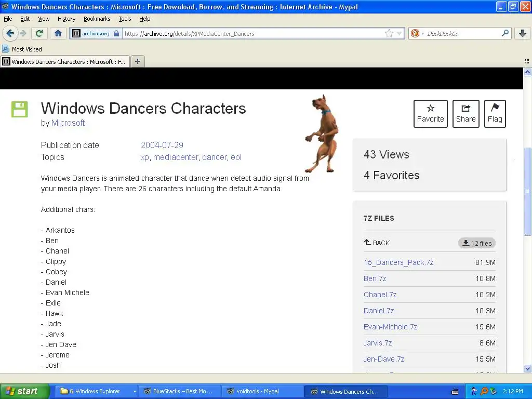The width and height of the screenshot is (532, 399).
Task: Click the tab groups icon
Action: 527,61
